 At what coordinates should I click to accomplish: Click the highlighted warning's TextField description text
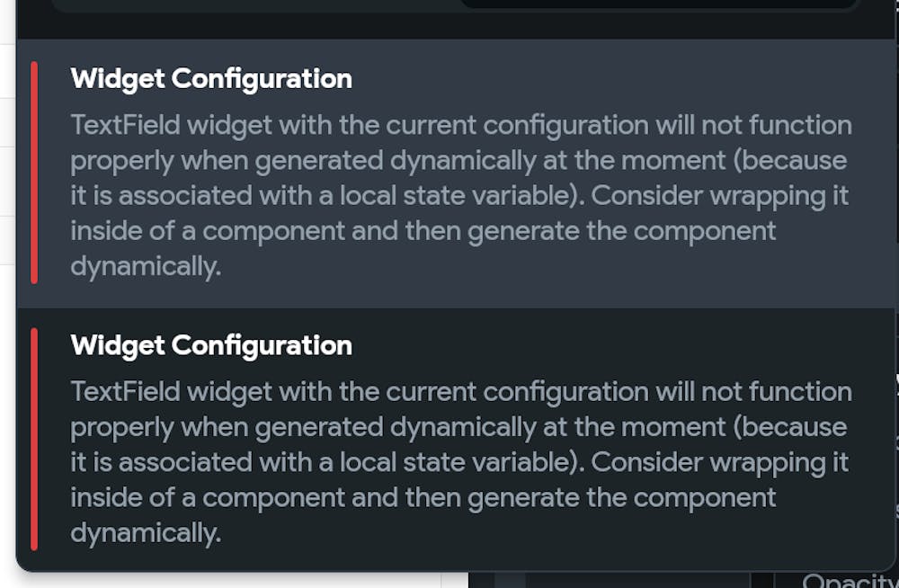[x=458, y=195]
